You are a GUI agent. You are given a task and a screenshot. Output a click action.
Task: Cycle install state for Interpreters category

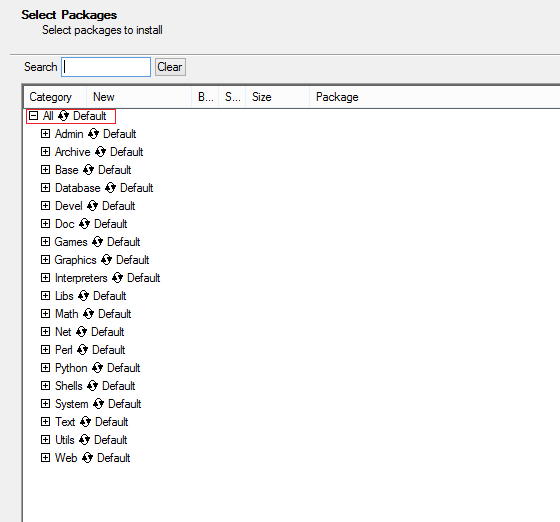(118, 278)
